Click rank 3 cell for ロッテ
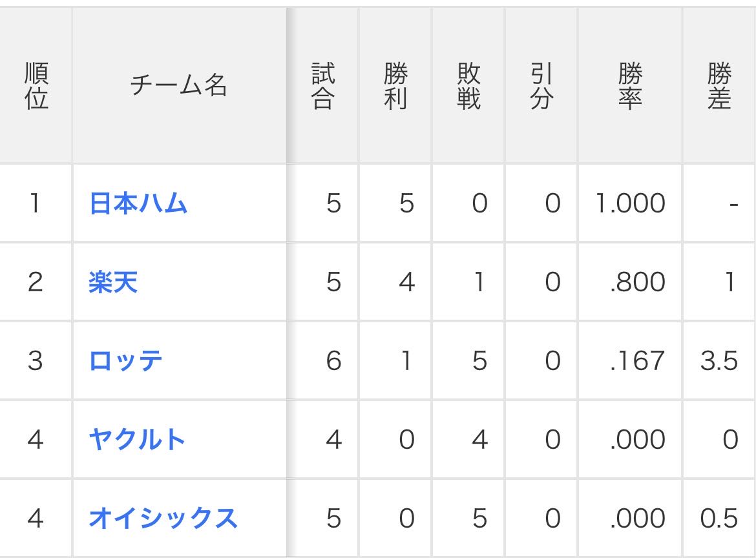 click(35, 361)
